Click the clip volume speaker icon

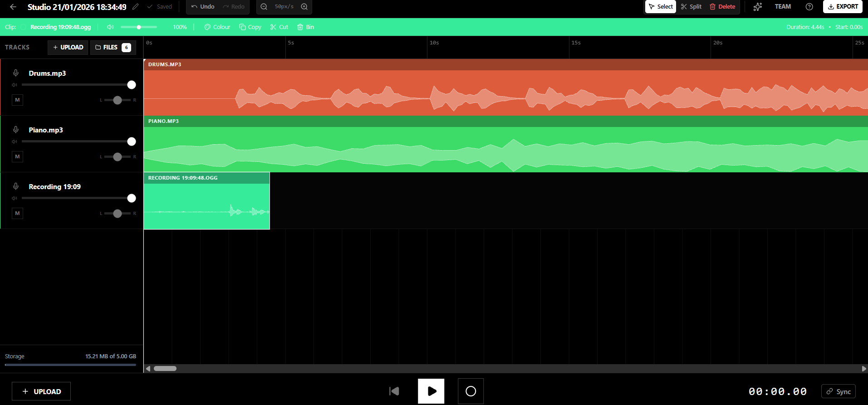(x=110, y=27)
